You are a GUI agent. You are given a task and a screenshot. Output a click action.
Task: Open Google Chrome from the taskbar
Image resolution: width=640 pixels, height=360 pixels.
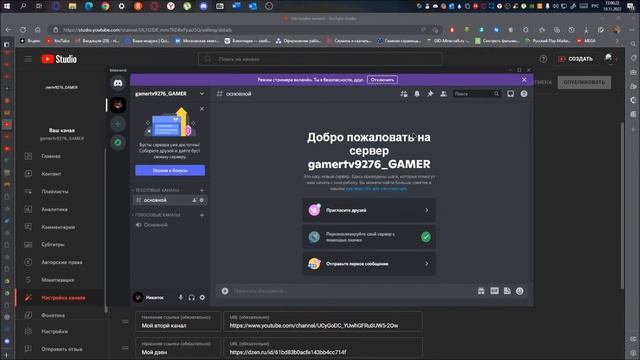coord(105,6)
